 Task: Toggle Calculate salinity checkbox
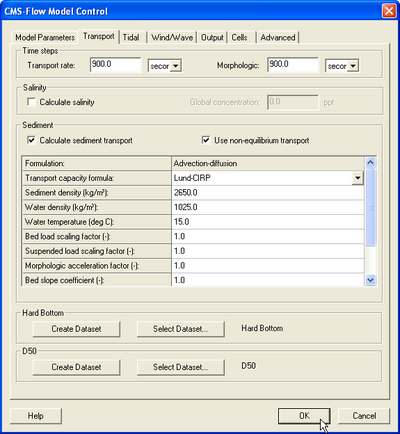tap(31, 102)
